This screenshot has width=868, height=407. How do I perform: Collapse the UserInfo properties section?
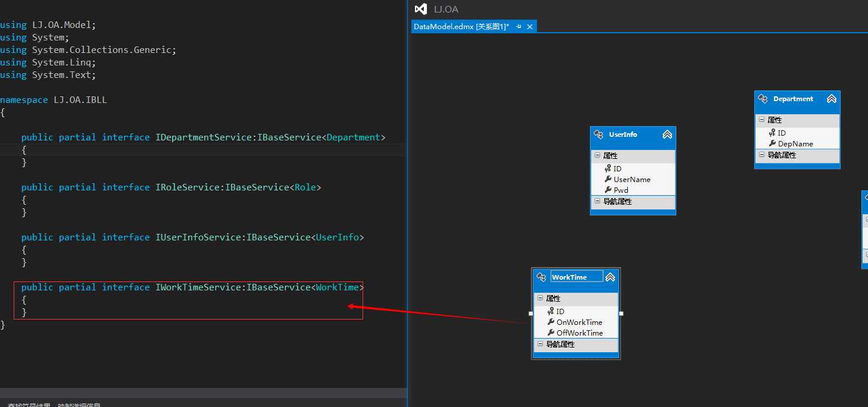pos(597,155)
